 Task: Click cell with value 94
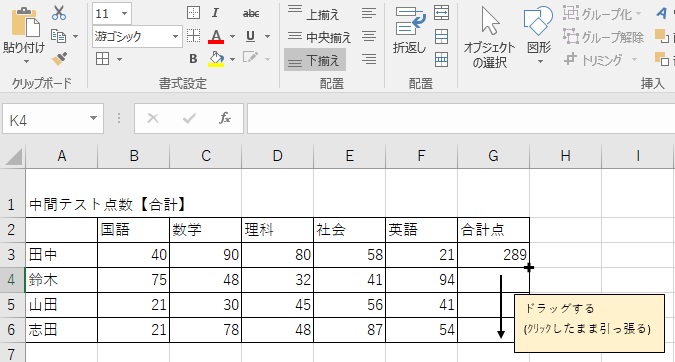coord(421,280)
